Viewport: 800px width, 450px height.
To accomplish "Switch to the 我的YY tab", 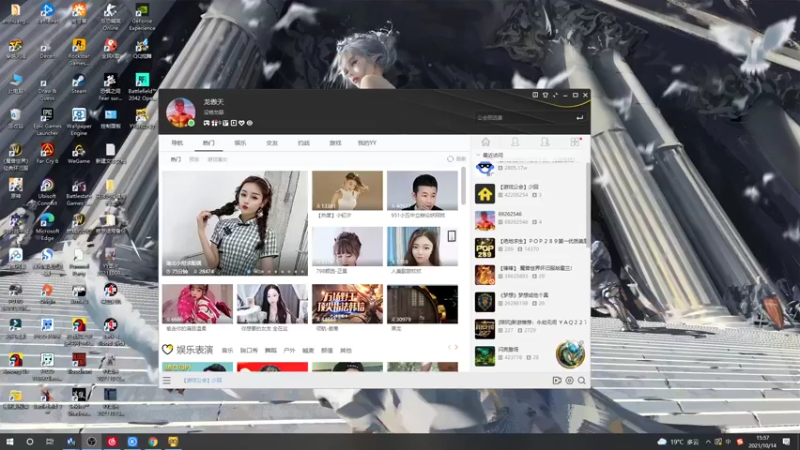I will [x=367, y=143].
